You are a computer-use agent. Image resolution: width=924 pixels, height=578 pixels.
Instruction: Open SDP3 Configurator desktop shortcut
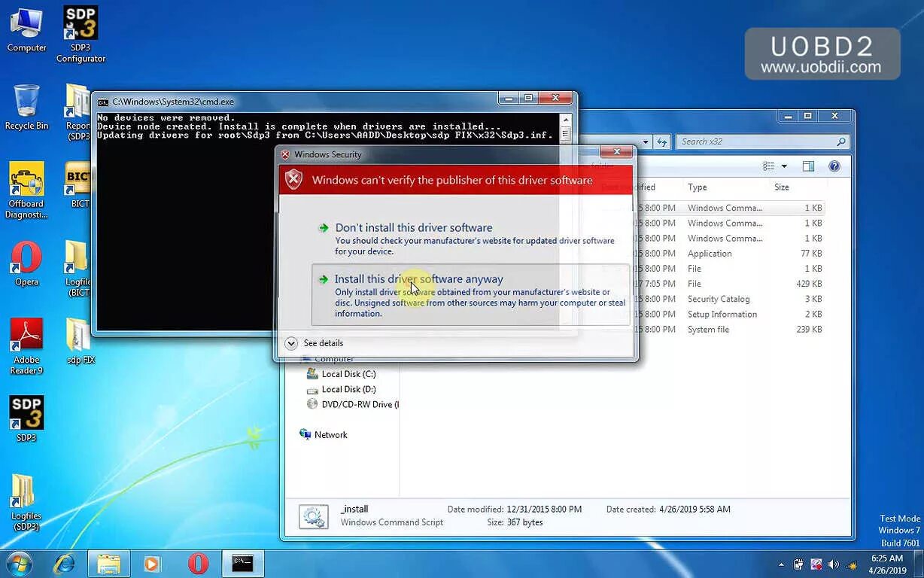[81, 35]
